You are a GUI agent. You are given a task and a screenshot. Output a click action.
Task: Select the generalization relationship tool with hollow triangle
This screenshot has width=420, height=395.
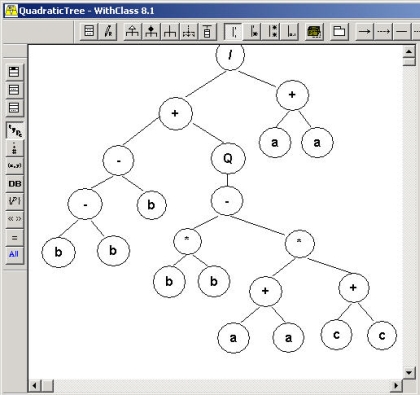pyautogui.click(x=133, y=32)
